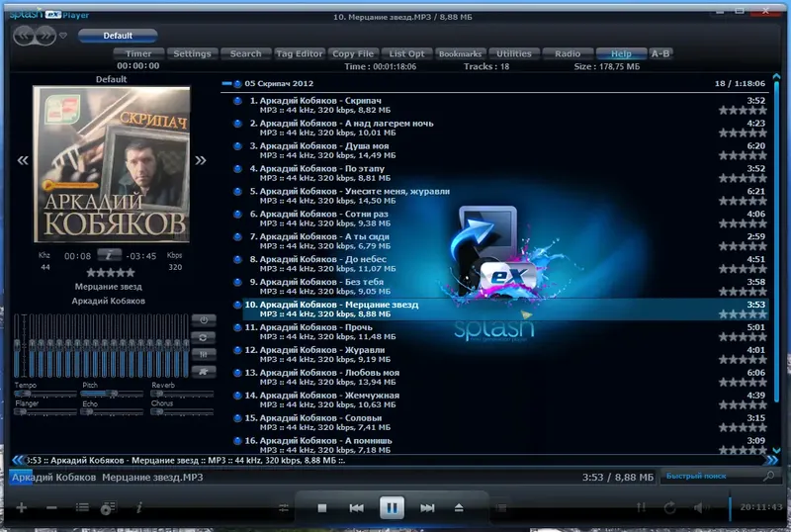Adjust the blue volume slider near clock
This screenshot has height=532, width=791.
[730, 507]
